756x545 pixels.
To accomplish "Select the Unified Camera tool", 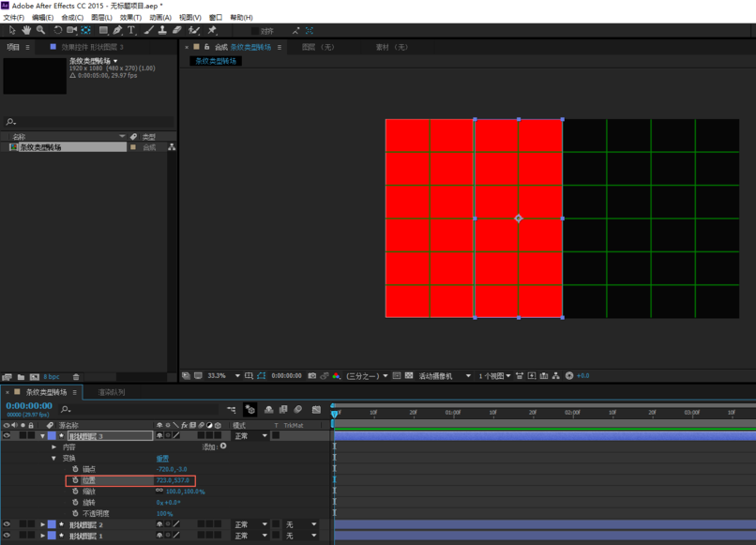I will coord(72,30).
